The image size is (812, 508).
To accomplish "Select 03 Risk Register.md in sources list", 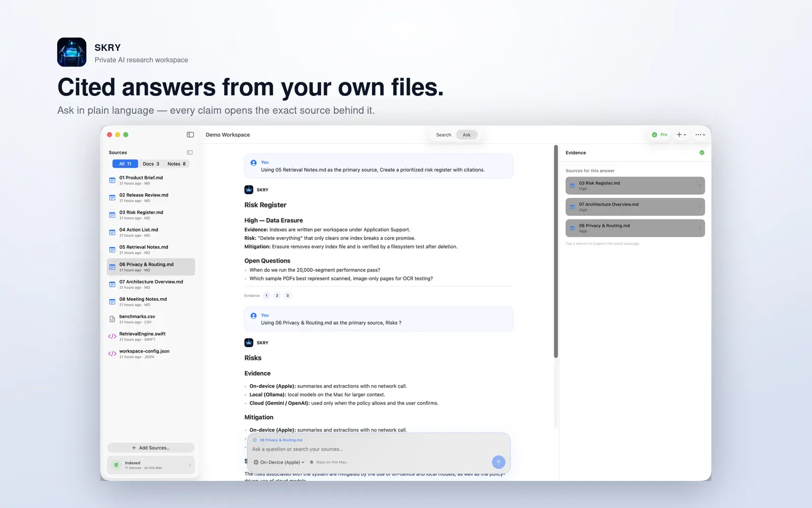I will (151, 215).
